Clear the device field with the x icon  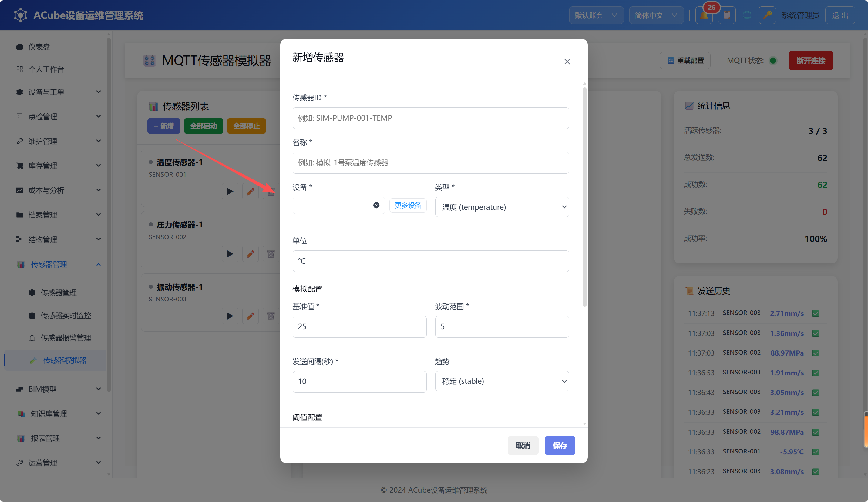pos(376,205)
